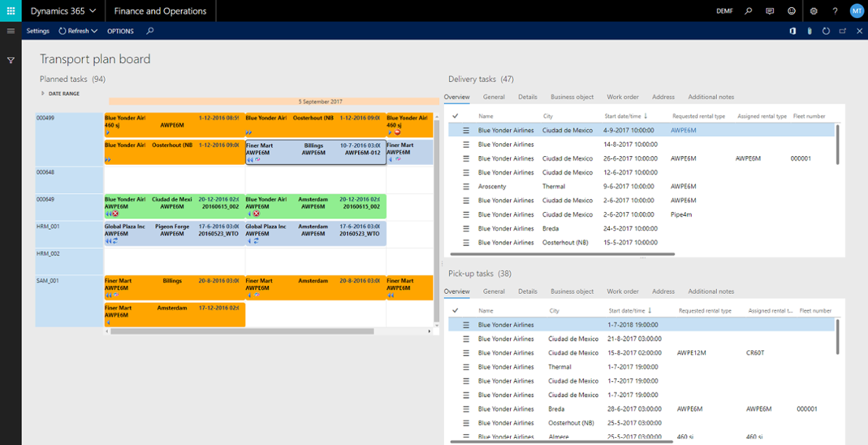Open Start date/time column menu in Pick-up tasks
This screenshot has height=445, width=868.
point(631,310)
